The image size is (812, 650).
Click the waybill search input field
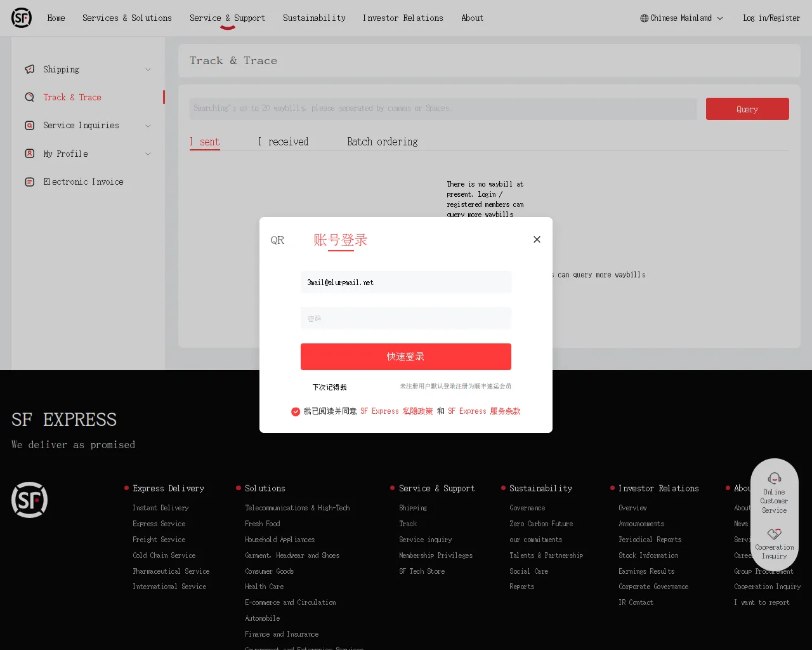coord(443,109)
